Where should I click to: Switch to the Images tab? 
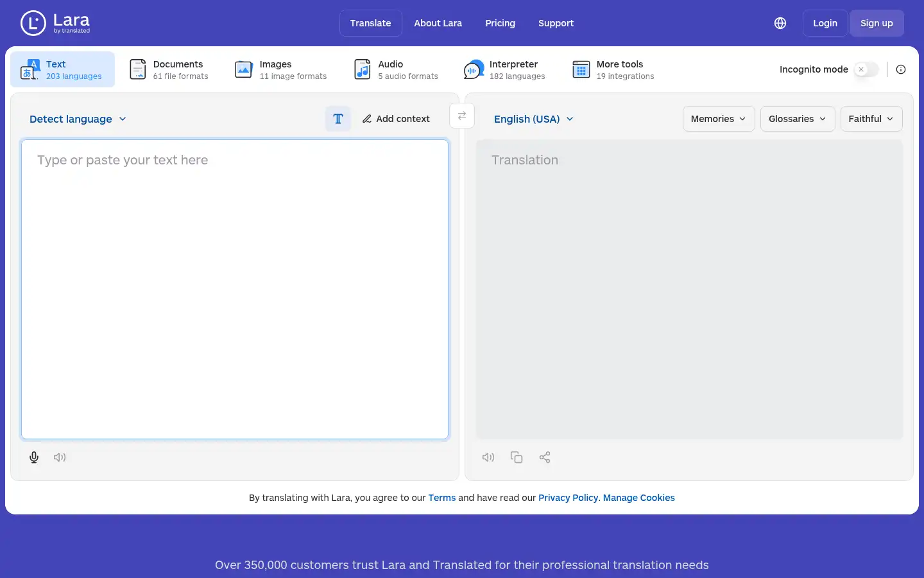click(x=280, y=69)
